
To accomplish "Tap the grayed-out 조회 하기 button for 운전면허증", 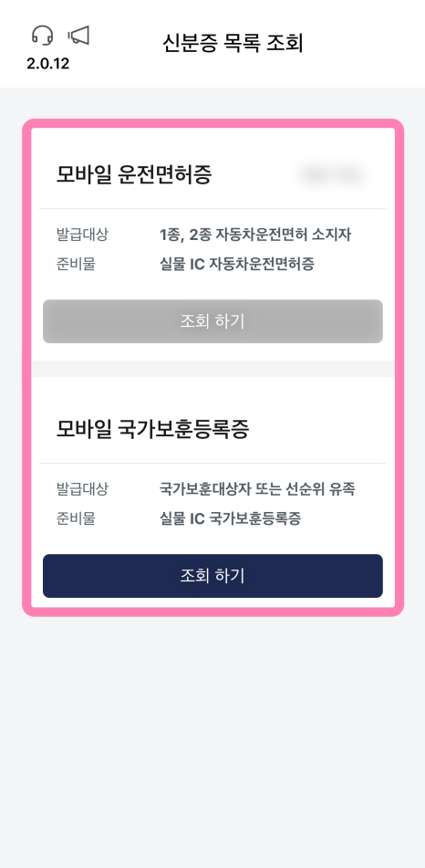I will (x=212, y=321).
